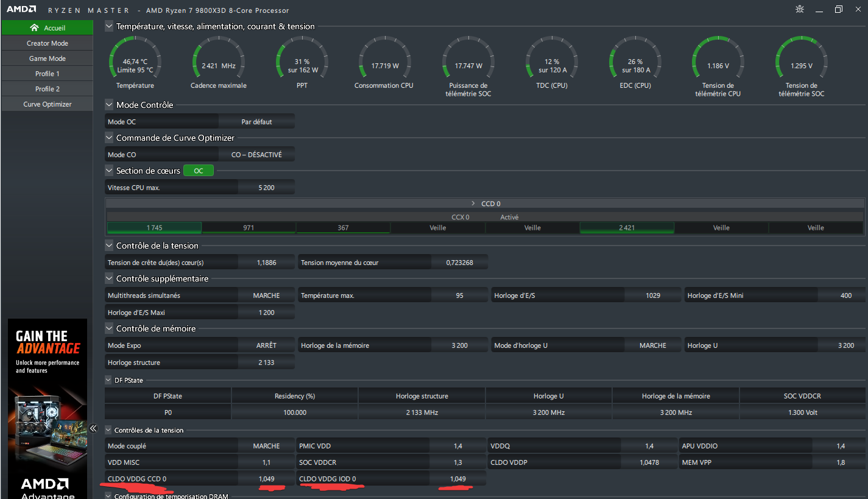Viewport: 868px width, 499px height.
Task: Toggle the Mode Expo ARRÊT value
Action: pyautogui.click(x=266, y=345)
